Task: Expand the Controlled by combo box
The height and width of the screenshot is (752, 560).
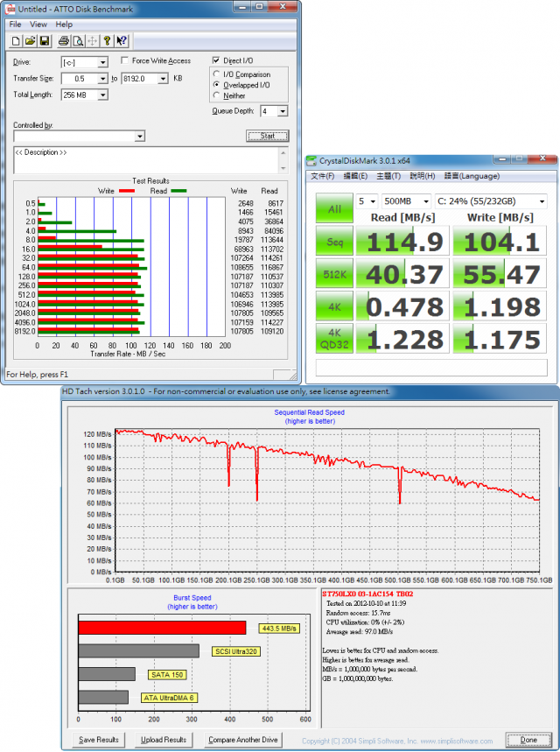Action: [x=139, y=137]
